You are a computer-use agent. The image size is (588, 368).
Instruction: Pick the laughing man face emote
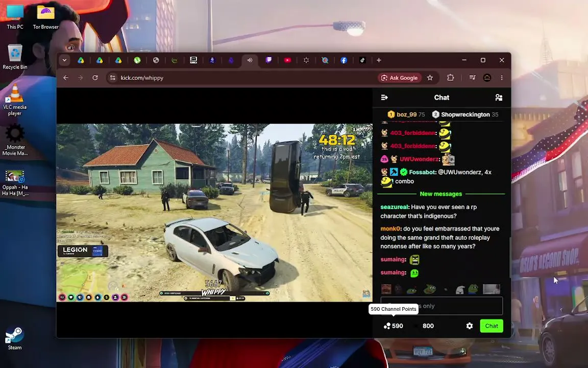[386, 289]
